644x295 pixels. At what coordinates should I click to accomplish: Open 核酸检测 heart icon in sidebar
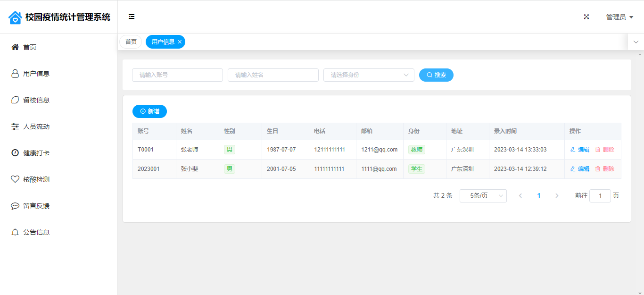pyautogui.click(x=15, y=179)
